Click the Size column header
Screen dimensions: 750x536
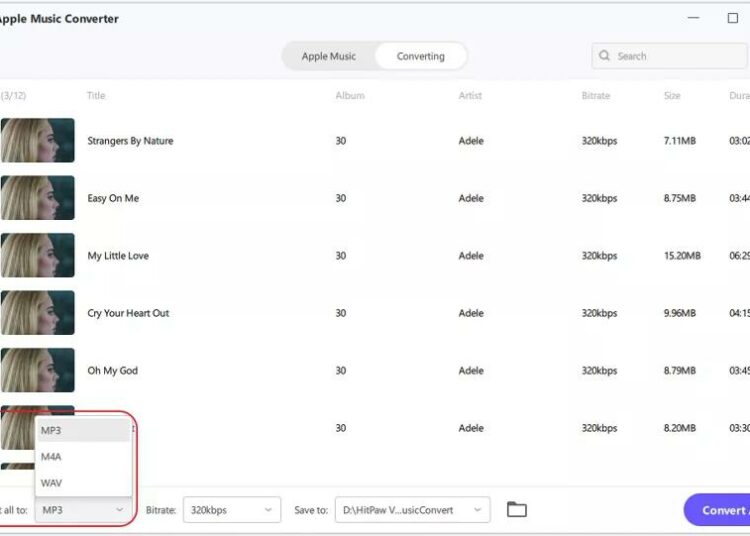[x=672, y=95]
